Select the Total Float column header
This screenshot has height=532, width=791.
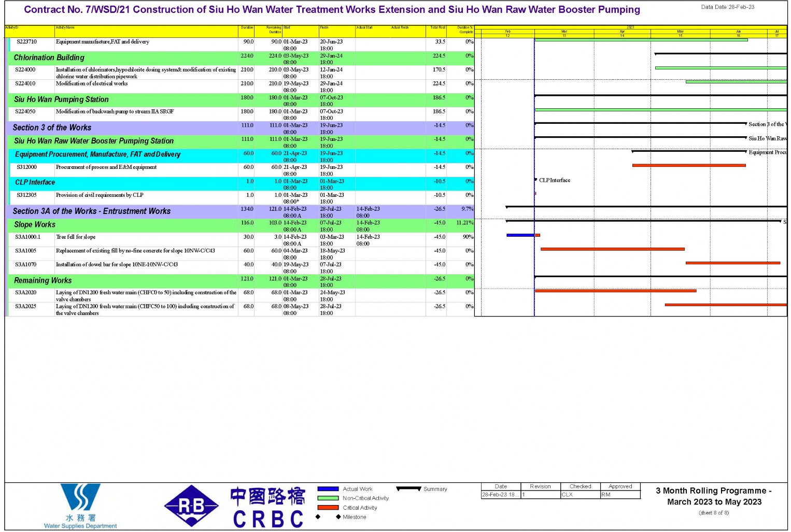click(x=437, y=30)
